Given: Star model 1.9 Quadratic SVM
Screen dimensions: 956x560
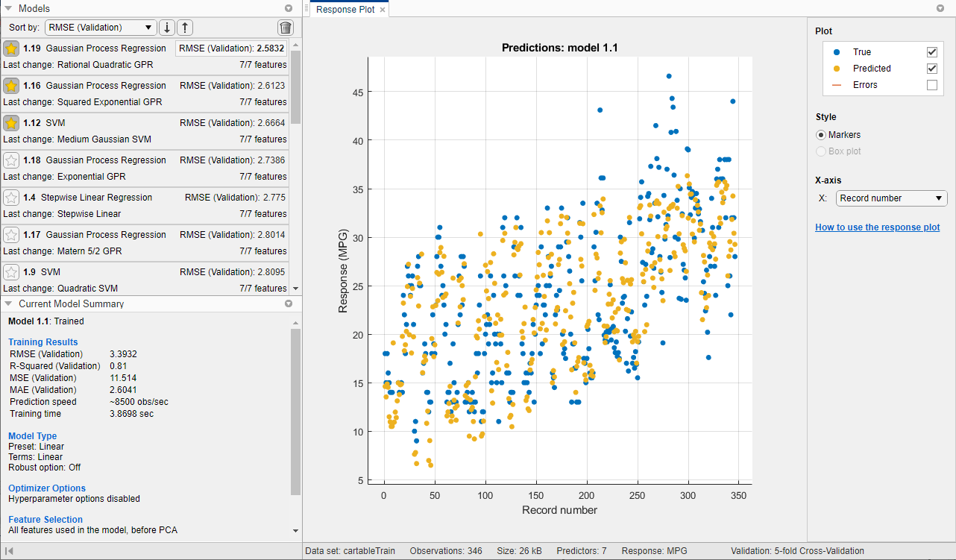Looking at the screenshot, I should [11, 272].
